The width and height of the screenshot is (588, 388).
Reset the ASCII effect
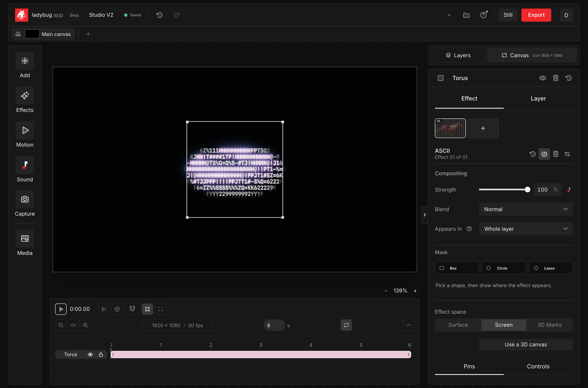[533, 154]
